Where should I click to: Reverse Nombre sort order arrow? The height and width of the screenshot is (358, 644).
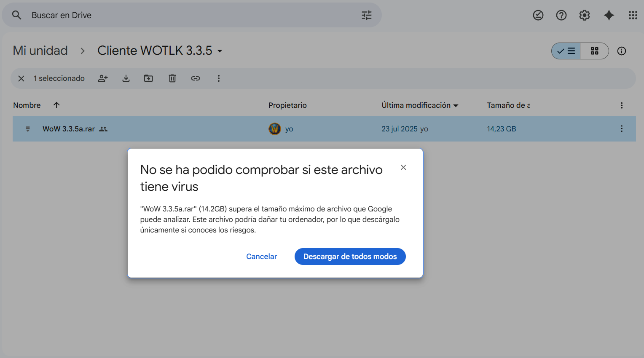(x=56, y=105)
